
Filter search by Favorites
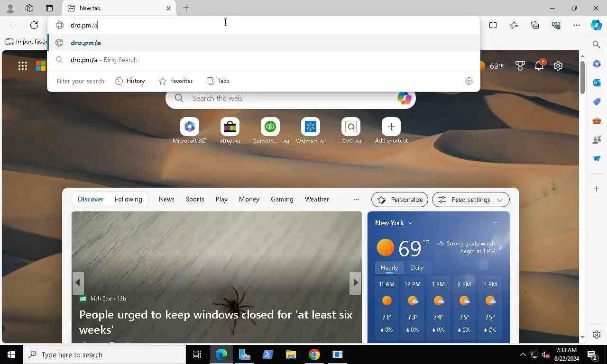point(175,81)
